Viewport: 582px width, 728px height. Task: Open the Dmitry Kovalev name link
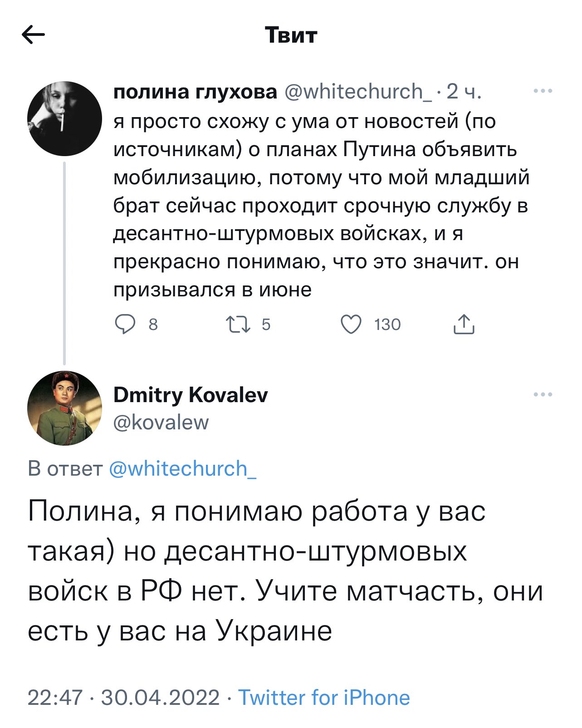[191, 395]
